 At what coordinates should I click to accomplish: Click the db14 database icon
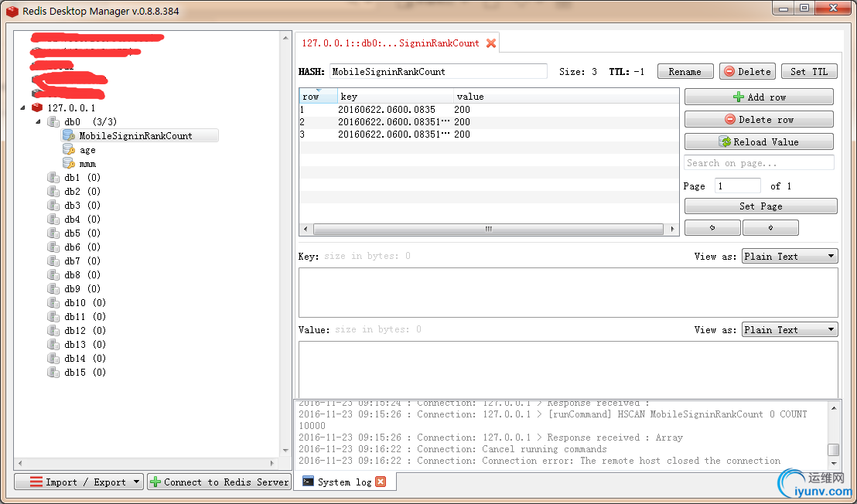coord(53,358)
